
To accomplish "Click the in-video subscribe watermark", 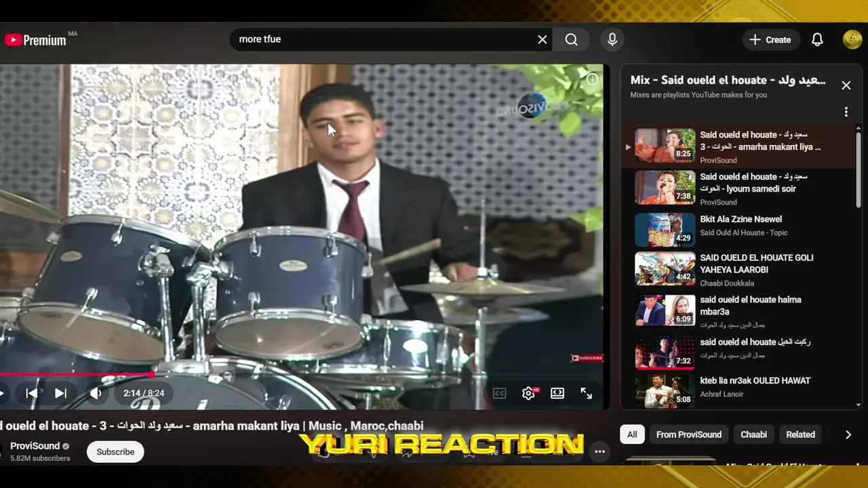I will [x=587, y=358].
